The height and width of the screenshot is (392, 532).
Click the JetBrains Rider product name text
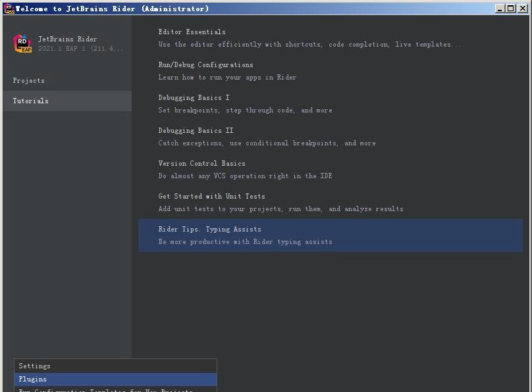pyautogui.click(x=68, y=39)
